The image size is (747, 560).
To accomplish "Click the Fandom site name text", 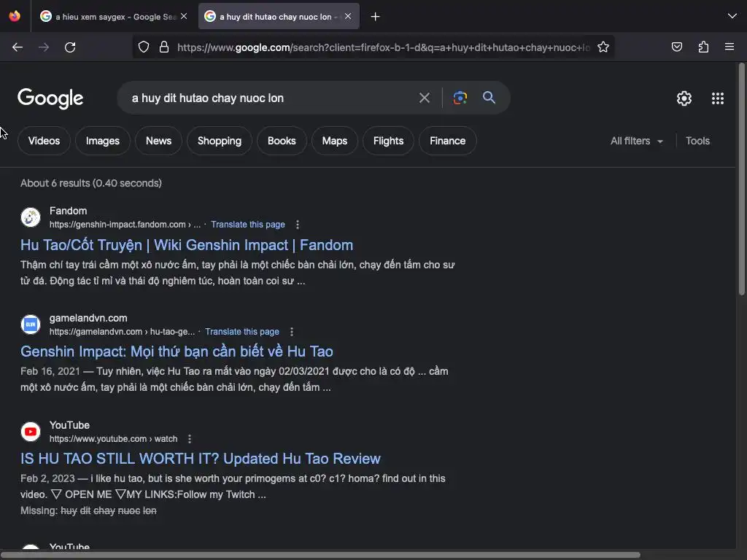I will [68, 211].
